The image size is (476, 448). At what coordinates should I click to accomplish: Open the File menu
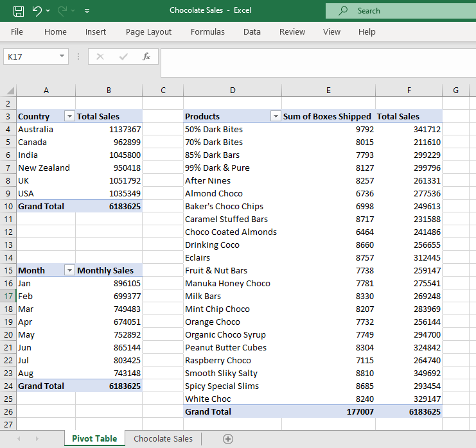17,32
